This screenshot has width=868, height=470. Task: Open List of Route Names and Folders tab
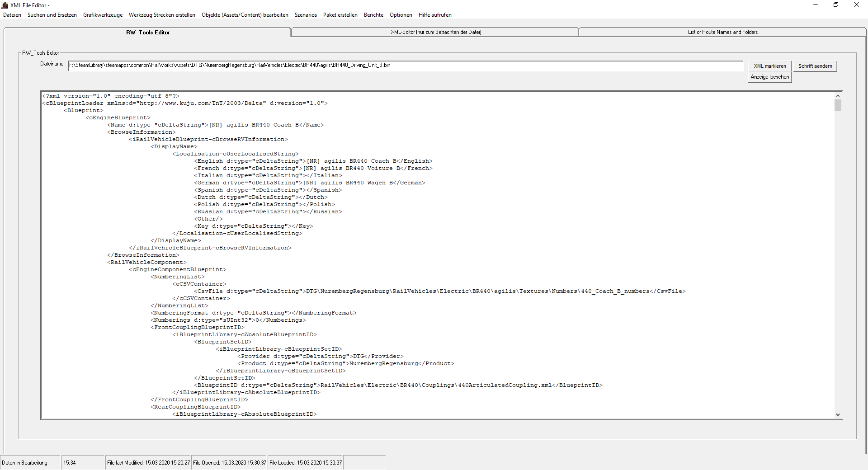(x=722, y=32)
